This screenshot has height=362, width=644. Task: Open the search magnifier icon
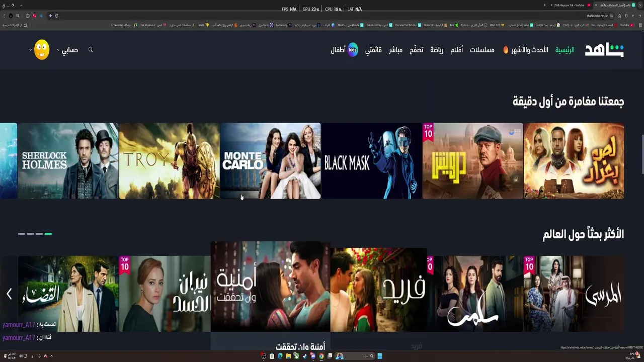(91, 50)
